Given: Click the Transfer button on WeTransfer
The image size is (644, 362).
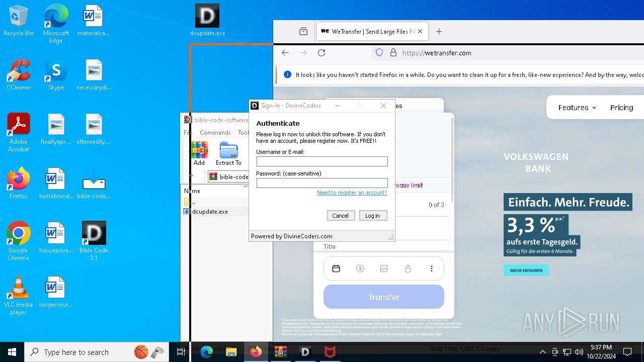Looking at the screenshot, I should coord(384,297).
